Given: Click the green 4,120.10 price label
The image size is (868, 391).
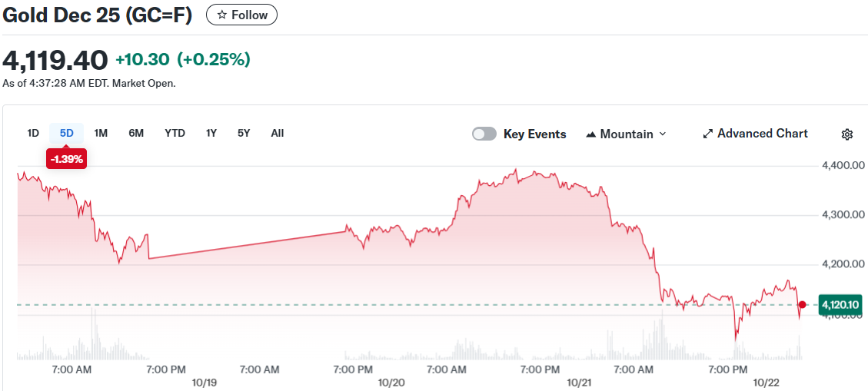Looking at the screenshot, I should click(x=840, y=305).
